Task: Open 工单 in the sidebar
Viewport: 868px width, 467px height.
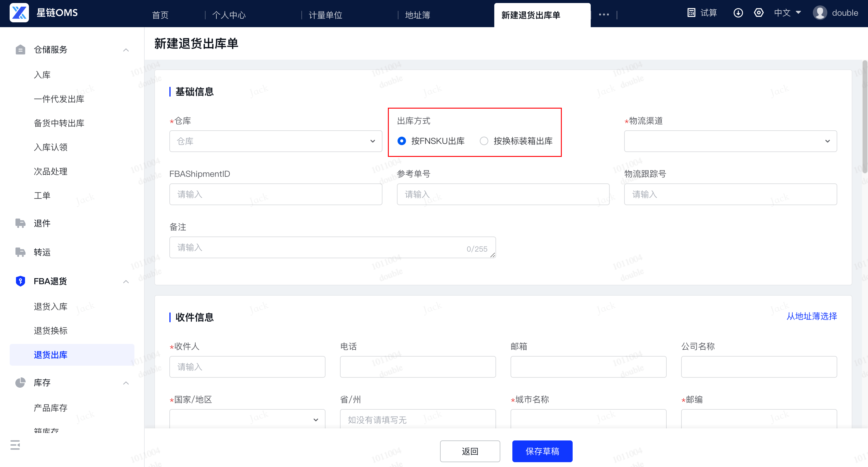Action: (42, 195)
